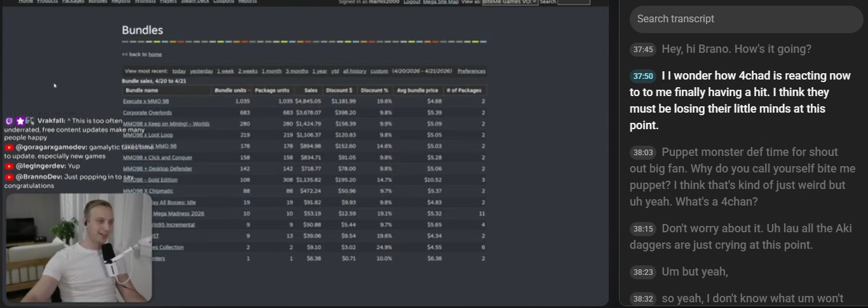Open 'MMO98 - Gold Edition' bundle
868x308 pixels.
[x=152, y=179]
